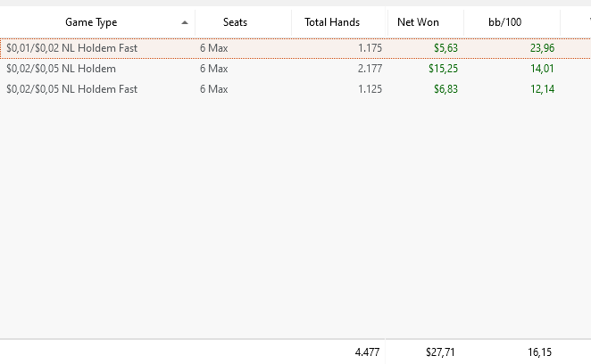Click the $5,63 net won value

pyautogui.click(x=445, y=48)
